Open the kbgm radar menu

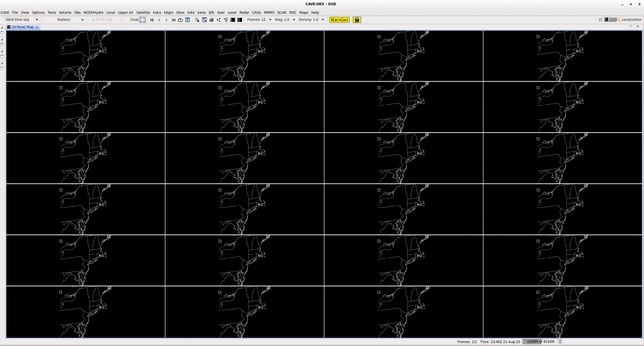click(x=169, y=12)
